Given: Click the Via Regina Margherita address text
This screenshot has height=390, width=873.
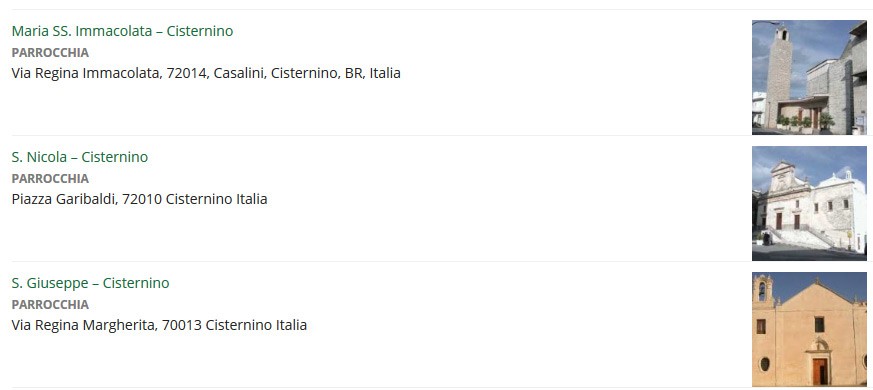Looking at the screenshot, I should [x=159, y=325].
